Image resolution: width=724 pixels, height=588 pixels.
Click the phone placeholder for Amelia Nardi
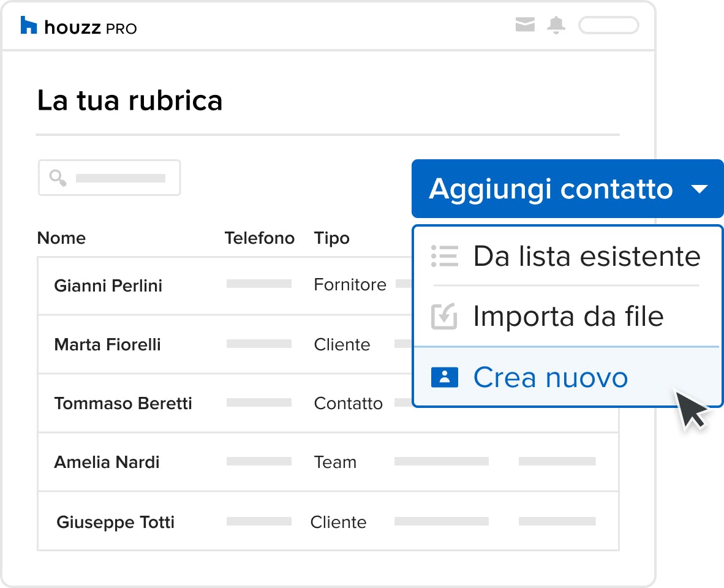pos(259,461)
